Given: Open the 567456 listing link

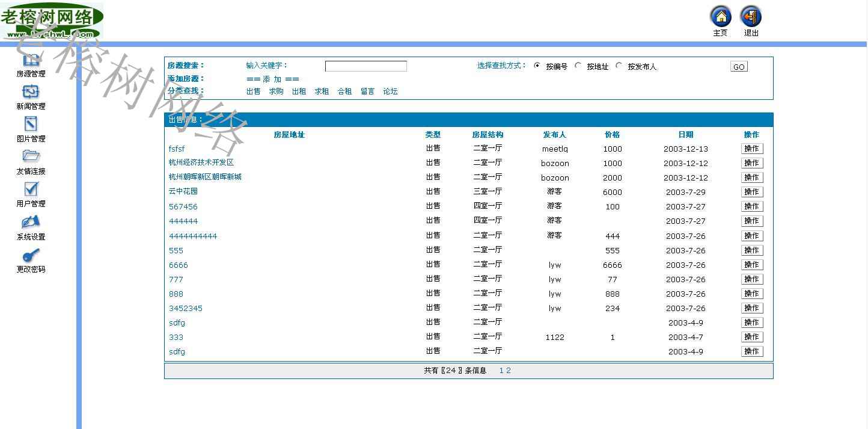Looking at the screenshot, I should click(183, 206).
